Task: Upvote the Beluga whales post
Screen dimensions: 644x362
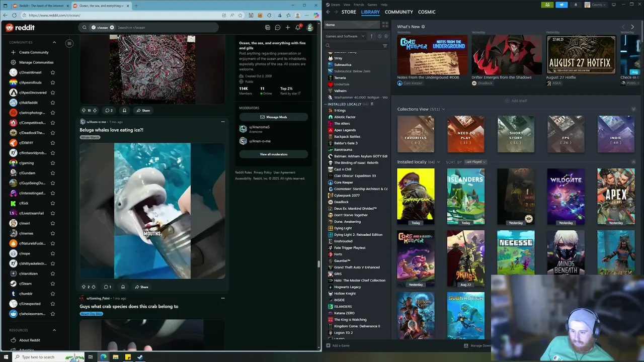Action: pos(84,287)
